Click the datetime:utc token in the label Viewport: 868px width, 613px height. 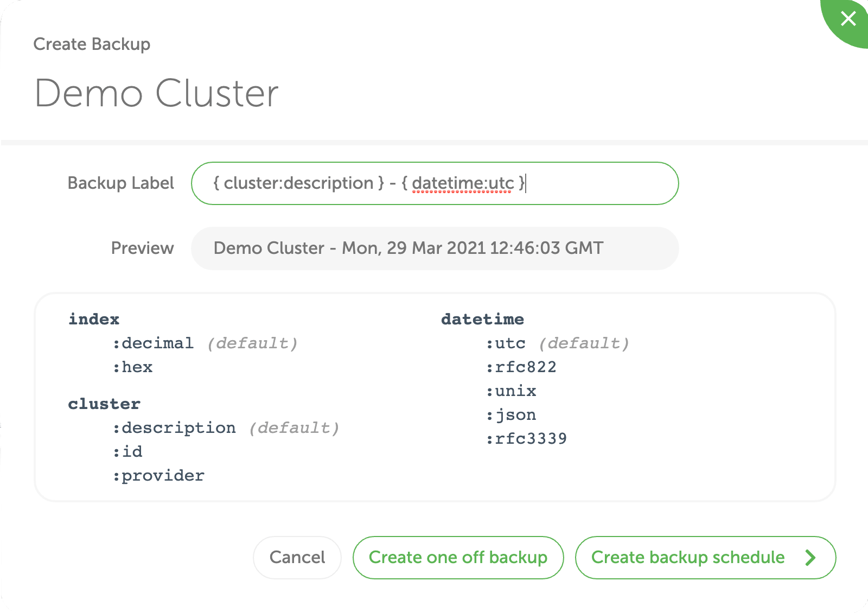tap(464, 183)
